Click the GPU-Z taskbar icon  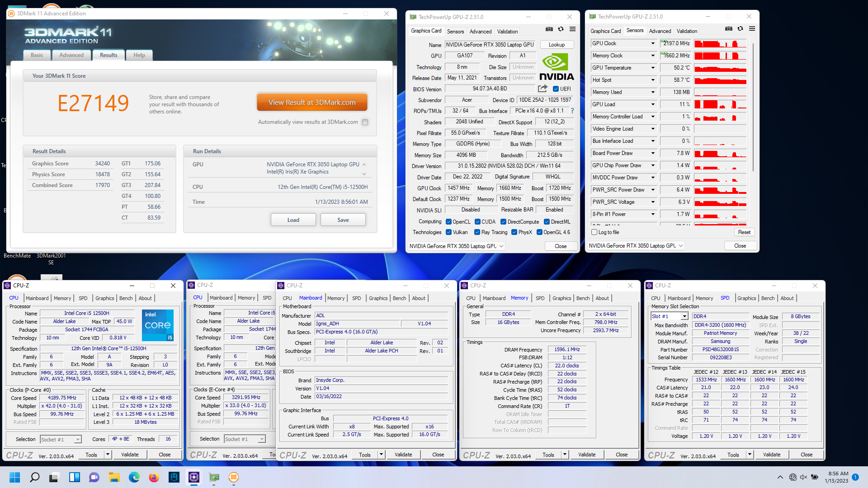pyautogui.click(x=214, y=477)
